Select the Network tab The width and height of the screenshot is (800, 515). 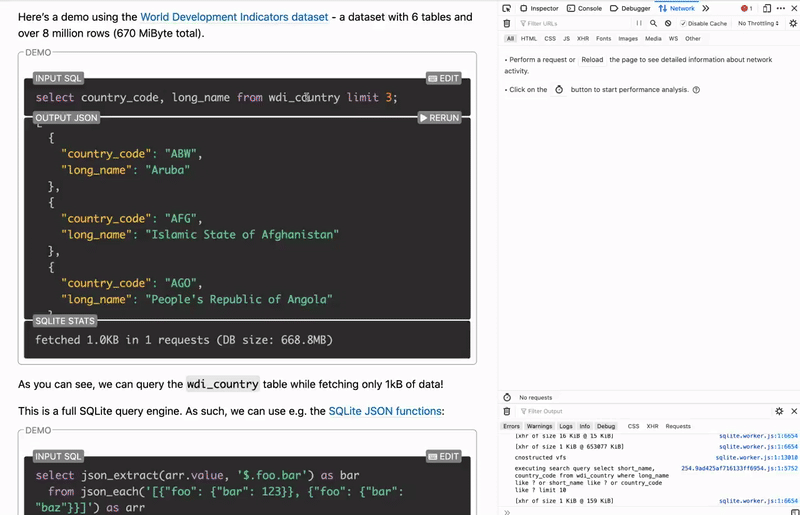pos(677,8)
